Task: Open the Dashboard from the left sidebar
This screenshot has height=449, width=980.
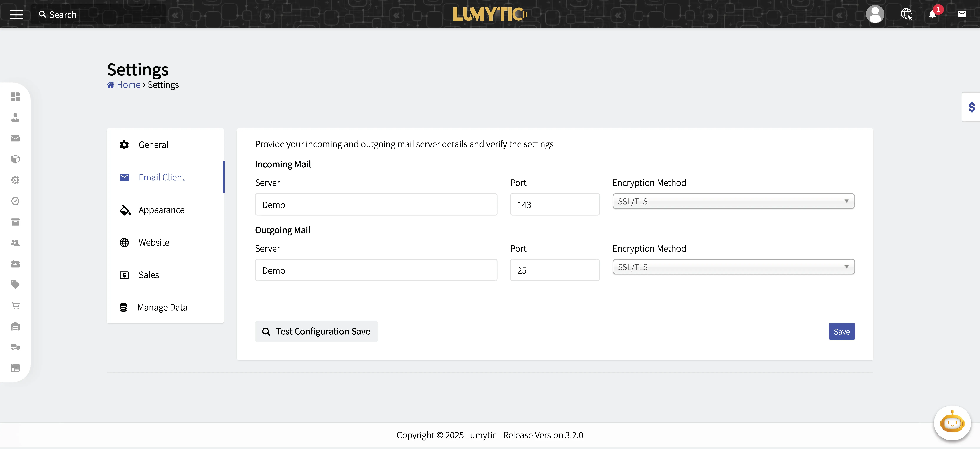Action: pos(15,97)
